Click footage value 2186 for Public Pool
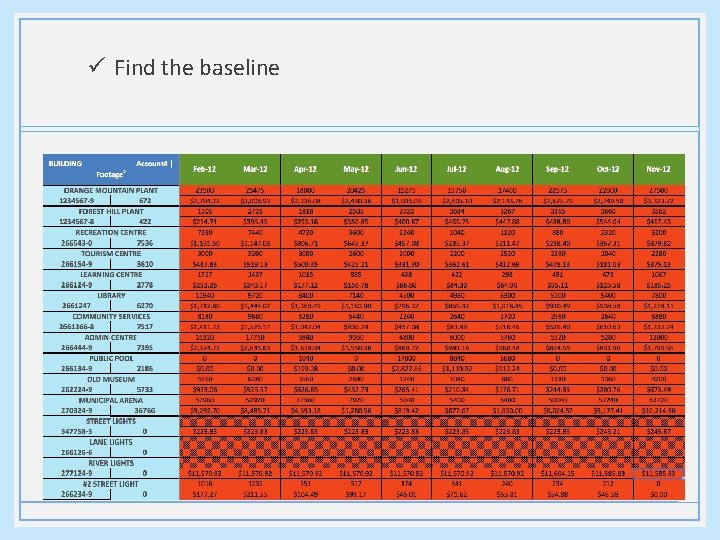The image size is (720, 540). (x=145, y=369)
